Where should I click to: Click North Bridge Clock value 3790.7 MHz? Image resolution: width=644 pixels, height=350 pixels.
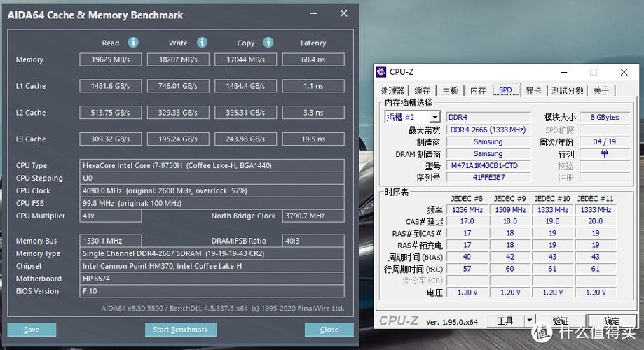click(x=313, y=216)
